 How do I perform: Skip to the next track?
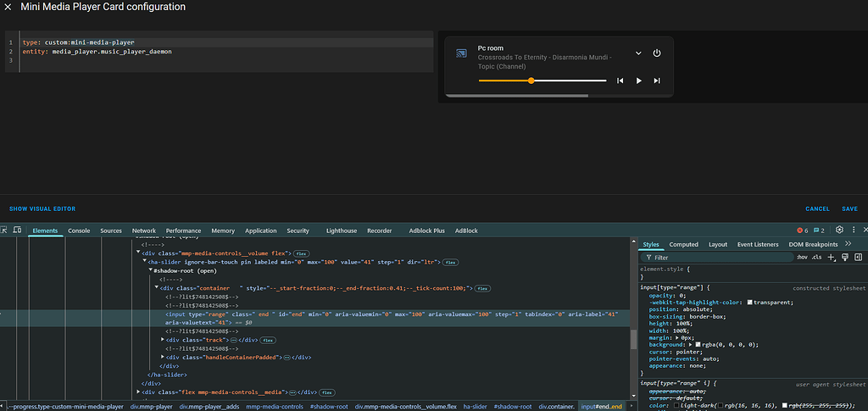pyautogui.click(x=657, y=81)
